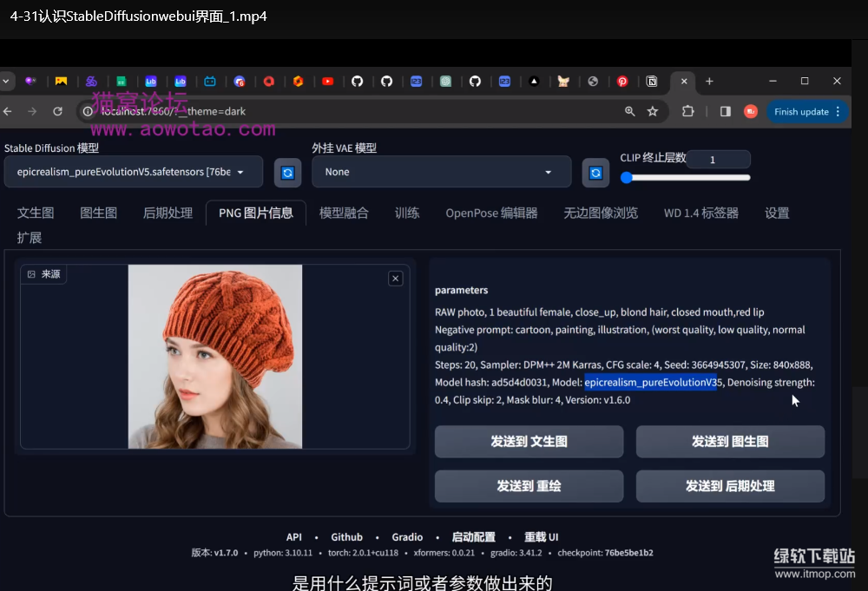Refresh the VAE model list

point(595,173)
